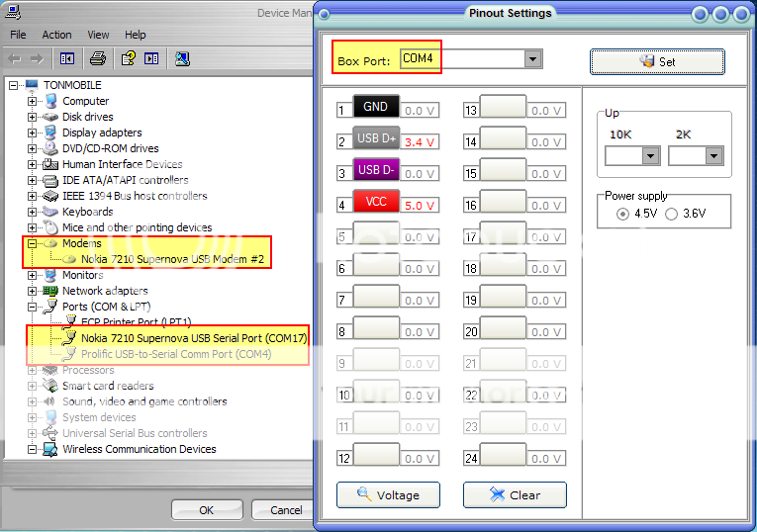757x532 pixels.
Task: Select Prolific USB-to-Serial Comm Port (COM4)
Action: pos(176,354)
